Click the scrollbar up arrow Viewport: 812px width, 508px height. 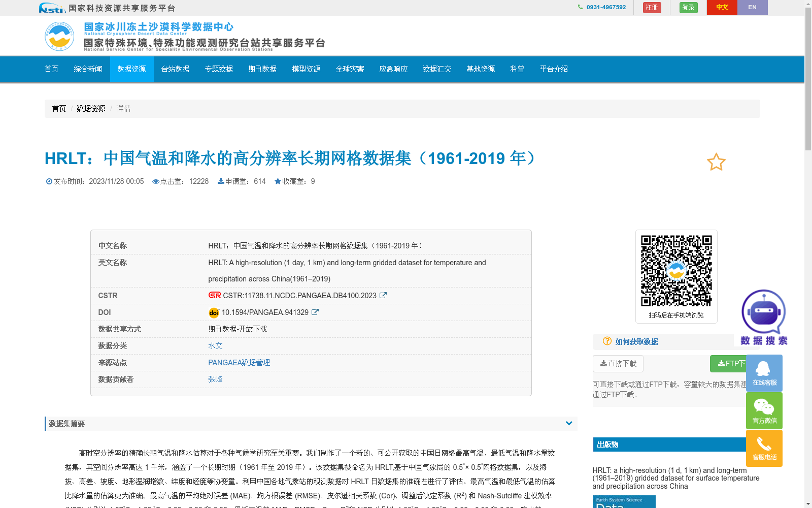click(x=808, y=4)
